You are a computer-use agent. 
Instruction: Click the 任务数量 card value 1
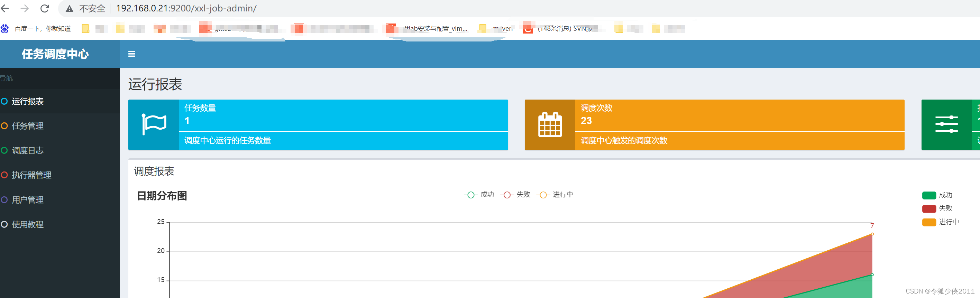pos(187,121)
